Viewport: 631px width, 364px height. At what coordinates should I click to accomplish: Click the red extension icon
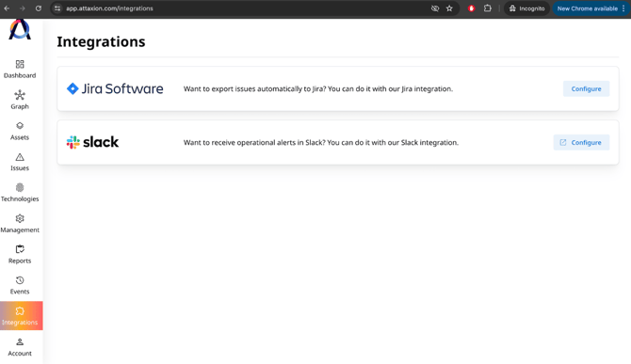[x=471, y=8]
